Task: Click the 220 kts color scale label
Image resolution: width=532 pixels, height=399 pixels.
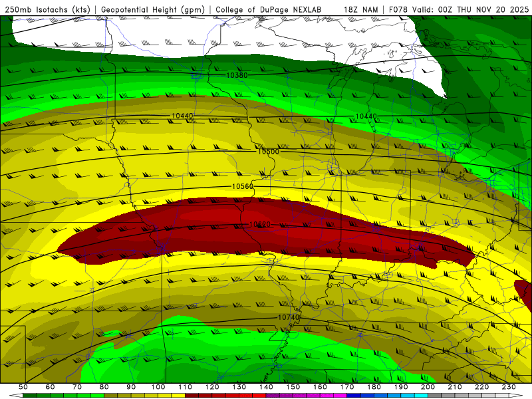Action: coord(481,387)
